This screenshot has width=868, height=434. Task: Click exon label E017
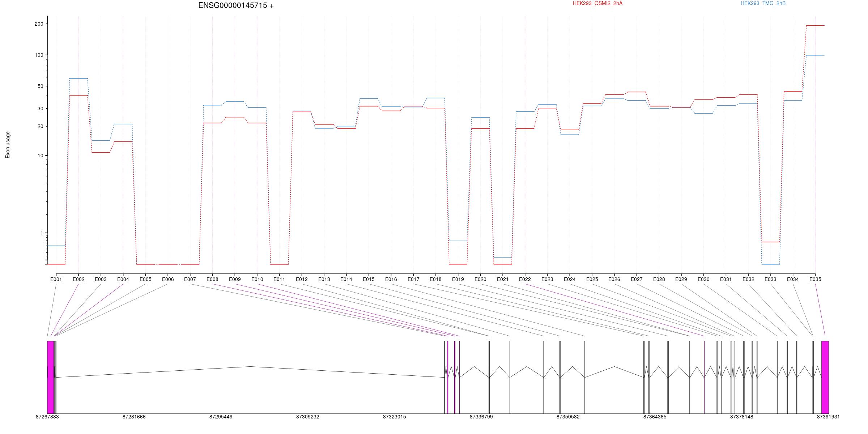point(413,279)
